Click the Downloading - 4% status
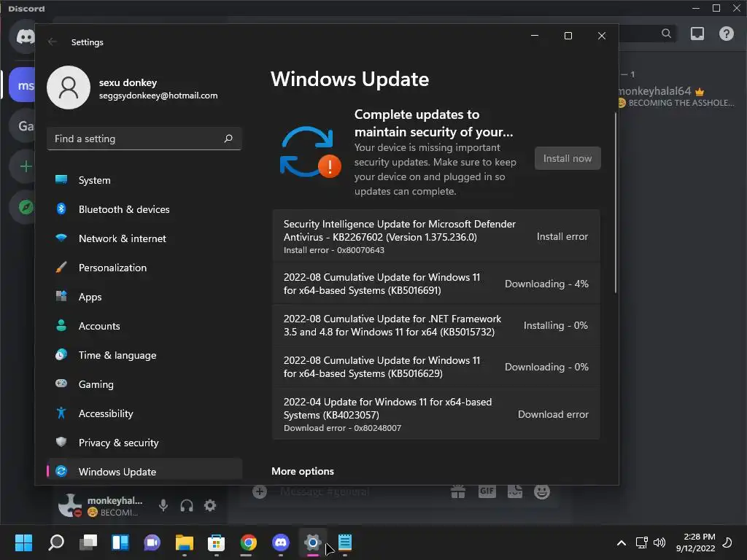 pyautogui.click(x=546, y=284)
